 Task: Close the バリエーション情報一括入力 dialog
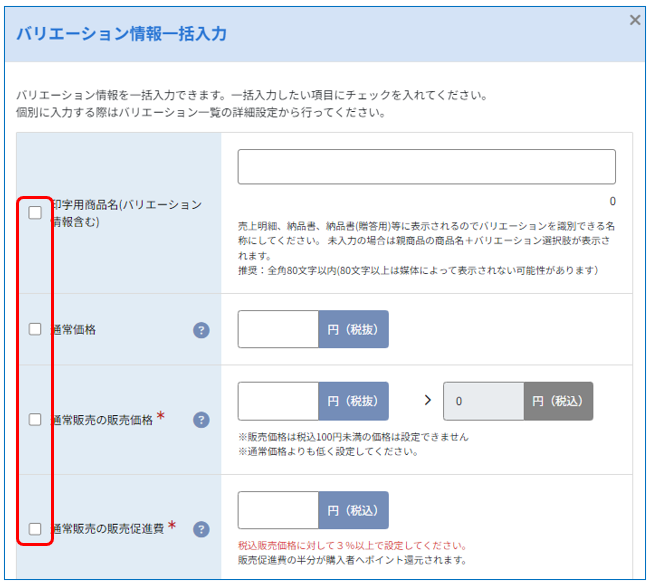coord(635,19)
